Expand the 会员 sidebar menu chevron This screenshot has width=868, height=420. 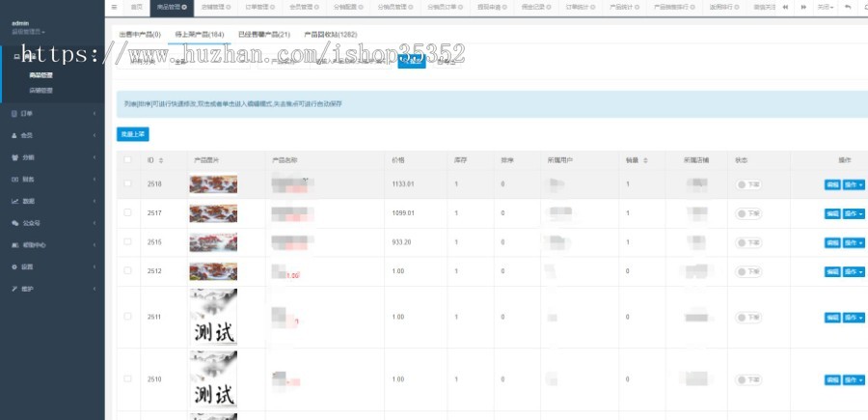95,135
